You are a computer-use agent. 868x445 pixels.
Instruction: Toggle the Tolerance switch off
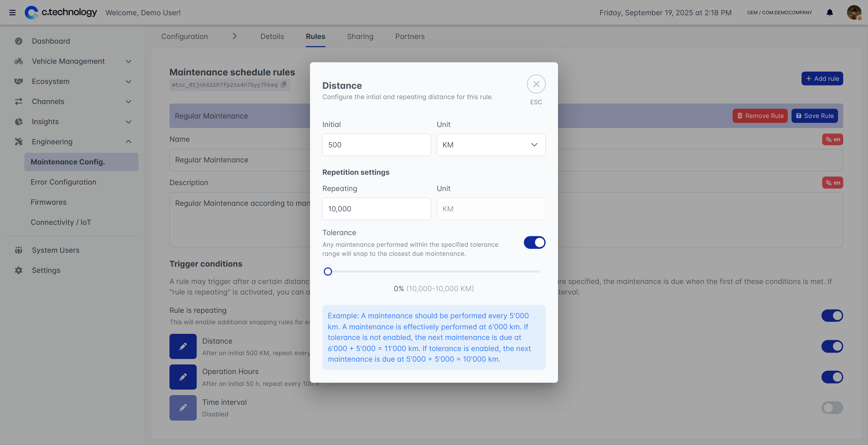click(x=534, y=242)
